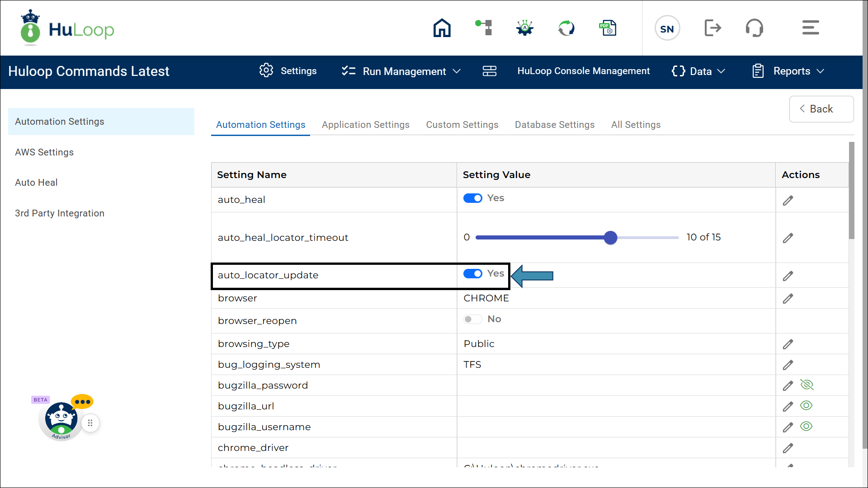Click the Back button
The height and width of the screenshot is (488, 868).
point(821,109)
